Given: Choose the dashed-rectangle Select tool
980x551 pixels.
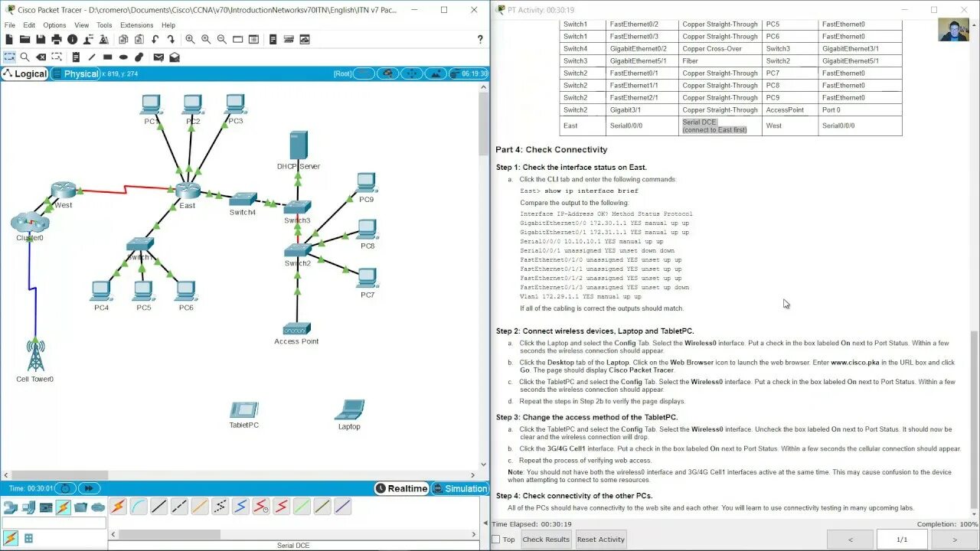Looking at the screenshot, I should pyautogui.click(x=9, y=57).
